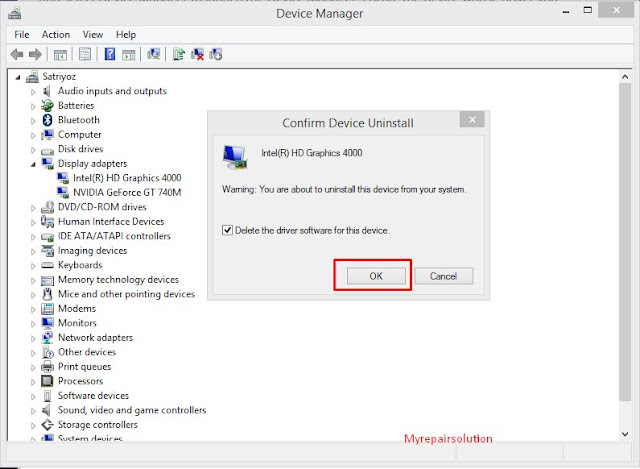The image size is (640, 469).
Task: Expand the Human Interface Devices node
Action: 33,222
